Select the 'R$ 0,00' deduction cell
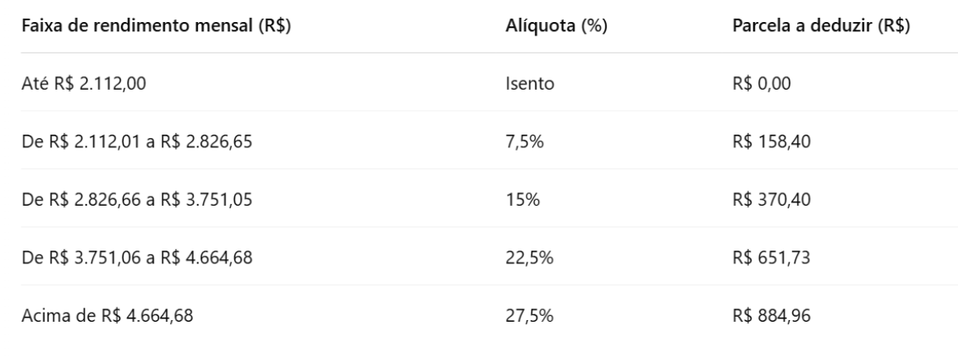980x359 pixels. [762, 83]
